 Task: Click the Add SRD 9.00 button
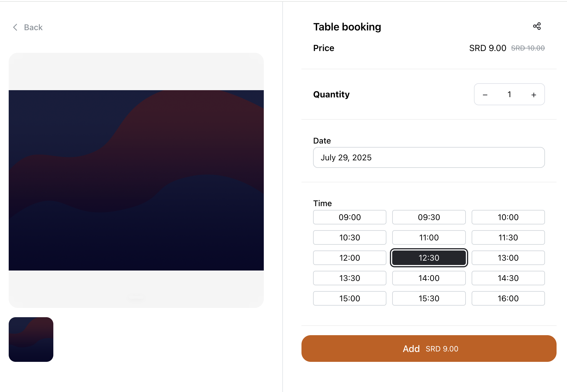(x=429, y=349)
